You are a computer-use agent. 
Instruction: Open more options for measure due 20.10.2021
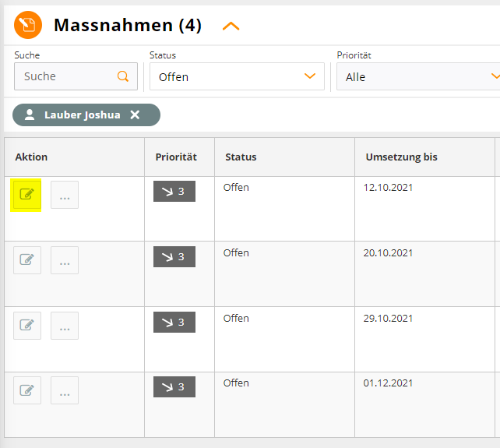point(65,260)
